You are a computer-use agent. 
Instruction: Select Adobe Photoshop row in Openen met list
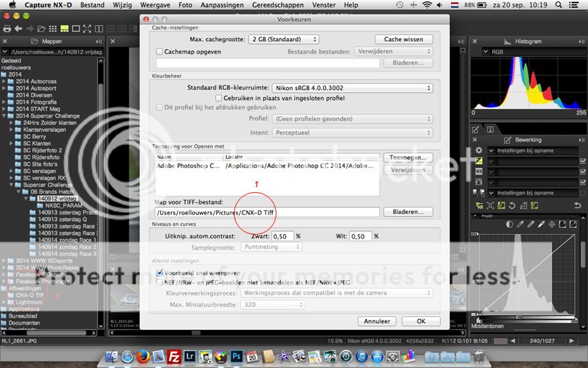267,166
